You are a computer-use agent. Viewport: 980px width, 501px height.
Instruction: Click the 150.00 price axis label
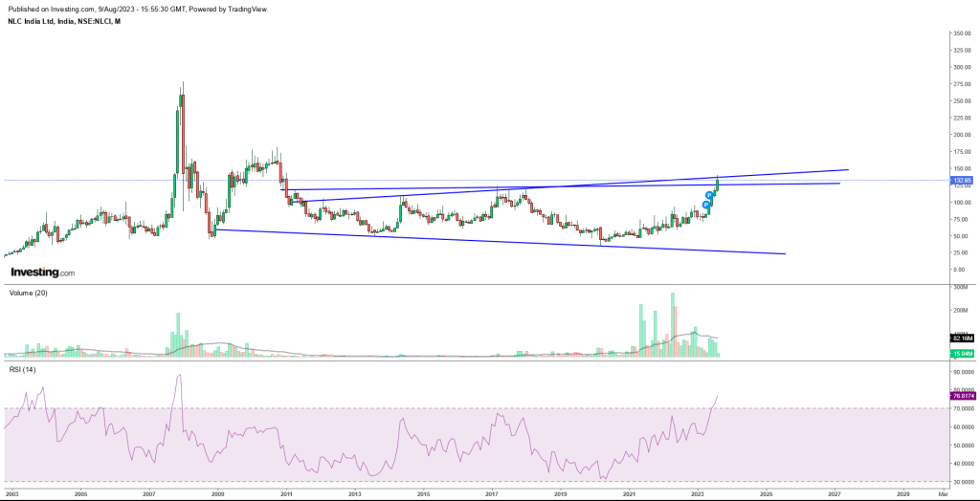pos(962,168)
